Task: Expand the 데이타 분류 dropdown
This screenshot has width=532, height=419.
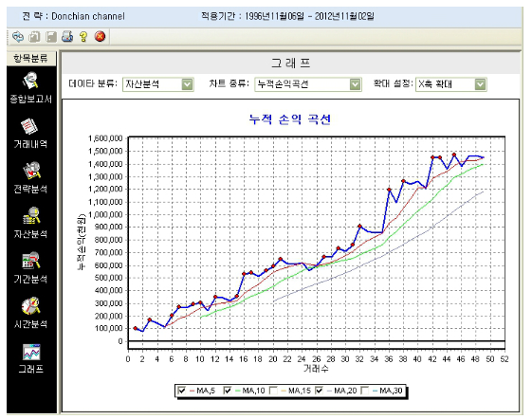Action: pyautogui.click(x=187, y=84)
